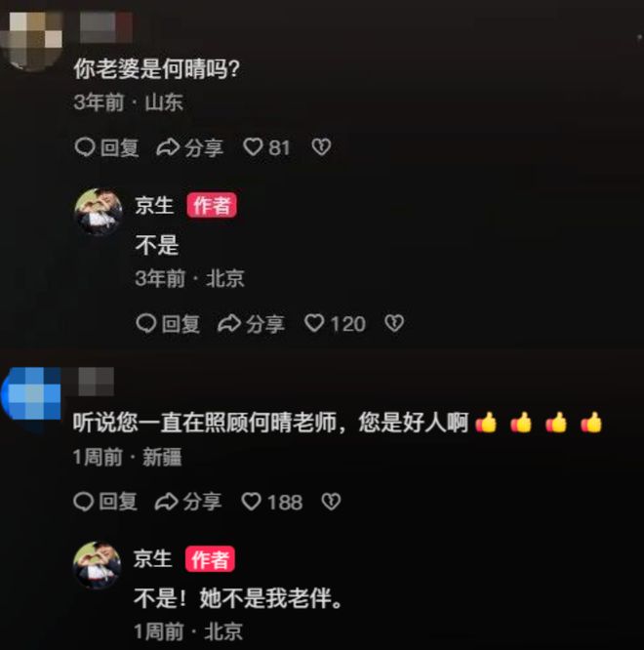Image resolution: width=644 pixels, height=650 pixels.
Task: Reply to the comment about 何晴老师
Action: pyautogui.click(x=105, y=502)
